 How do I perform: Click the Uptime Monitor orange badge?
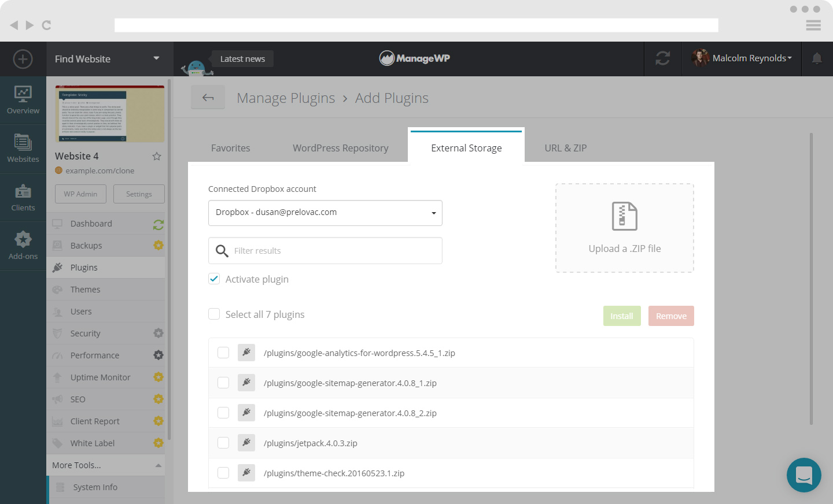pyautogui.click(x=159, y=377)
